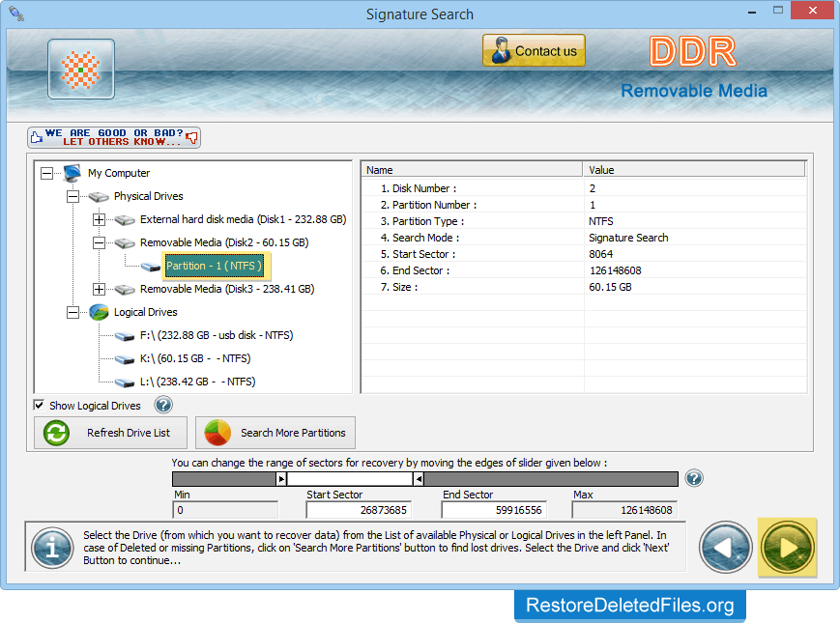Click Refresh Drive List button
Screen dimensions: 840x623
111,433
